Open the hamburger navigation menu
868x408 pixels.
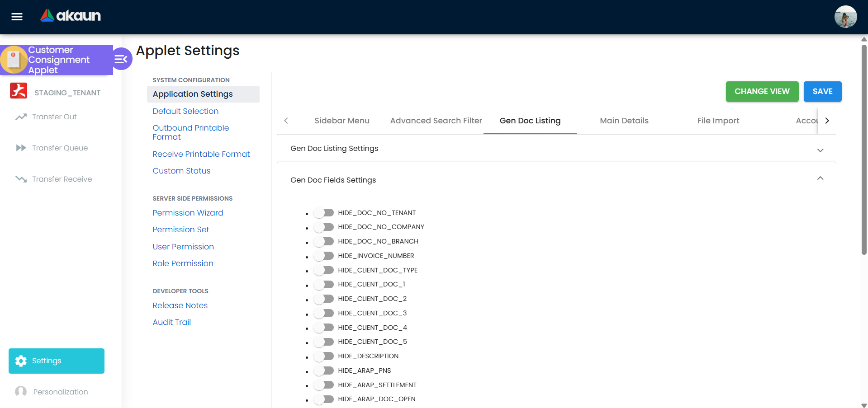click(16, 17)
